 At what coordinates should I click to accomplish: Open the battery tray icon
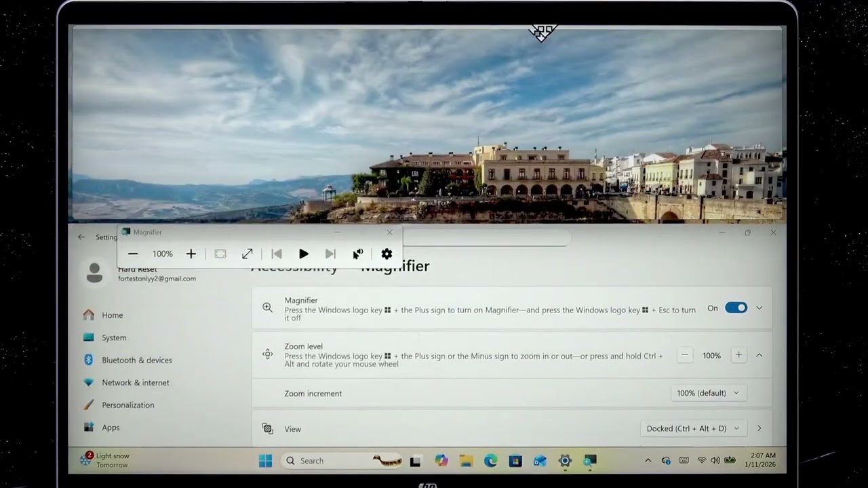(730, 461)
